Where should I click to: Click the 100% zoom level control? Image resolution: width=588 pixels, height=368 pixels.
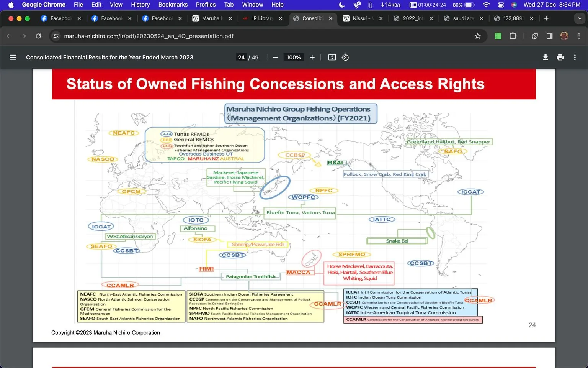[x=293, y=57]
